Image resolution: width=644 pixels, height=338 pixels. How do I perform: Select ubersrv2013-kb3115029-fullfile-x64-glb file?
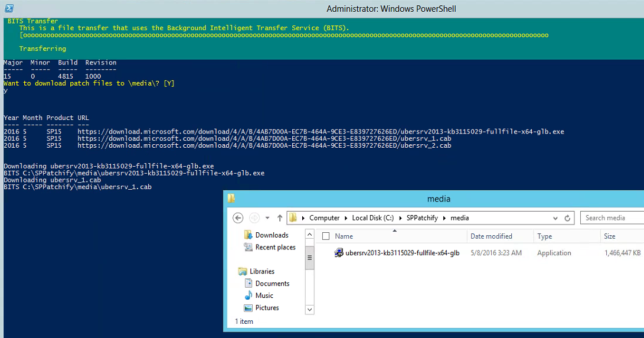pyautogui.click(x=402, y=253)
